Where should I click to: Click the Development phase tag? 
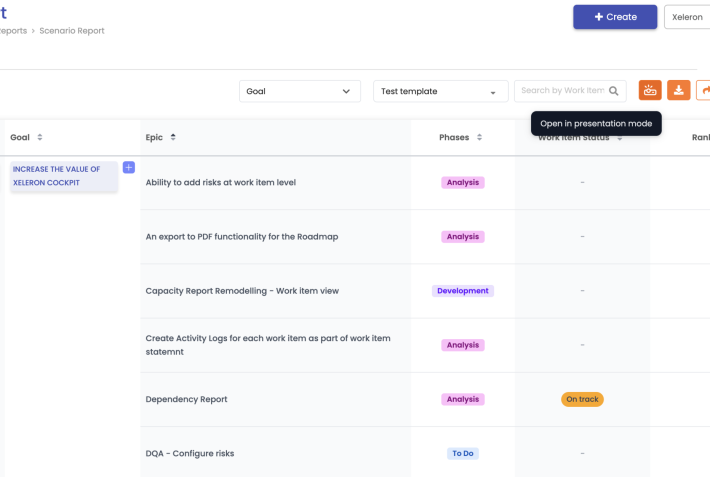pos(463,291)
